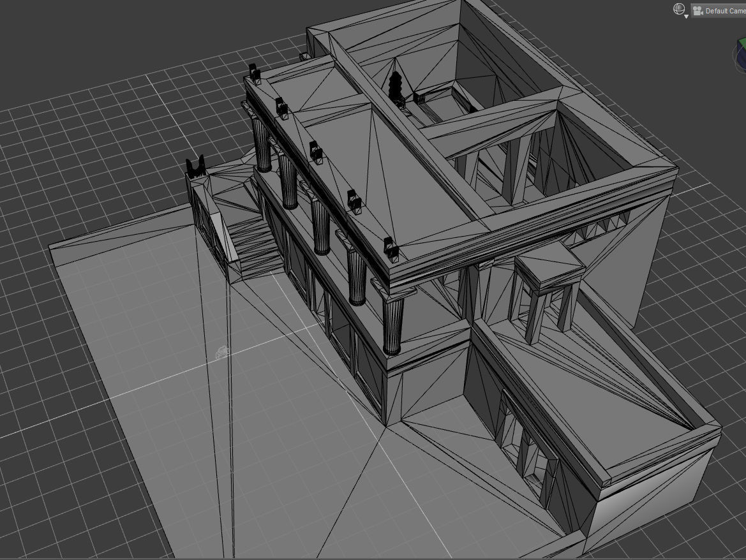Open the viewport draw style sphere menu
The image size is (746, 560).
pyautogui.click(x=680, y=10)
